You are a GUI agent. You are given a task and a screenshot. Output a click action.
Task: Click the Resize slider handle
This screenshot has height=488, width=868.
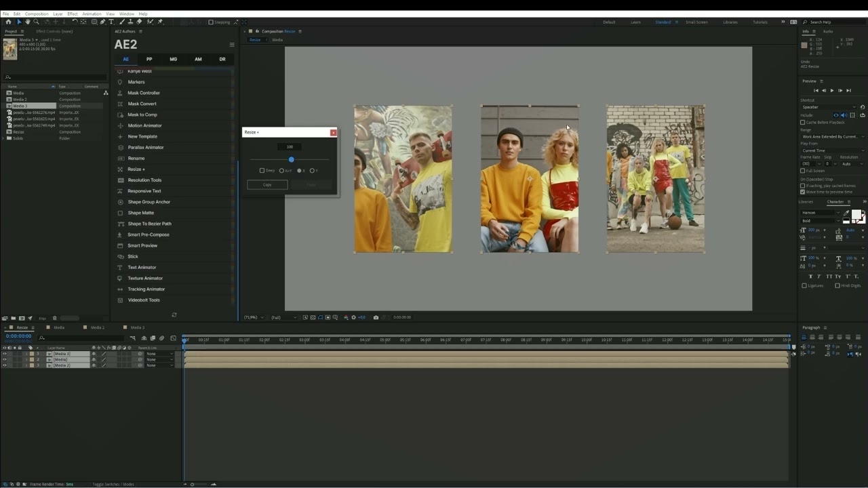point(291,159)
